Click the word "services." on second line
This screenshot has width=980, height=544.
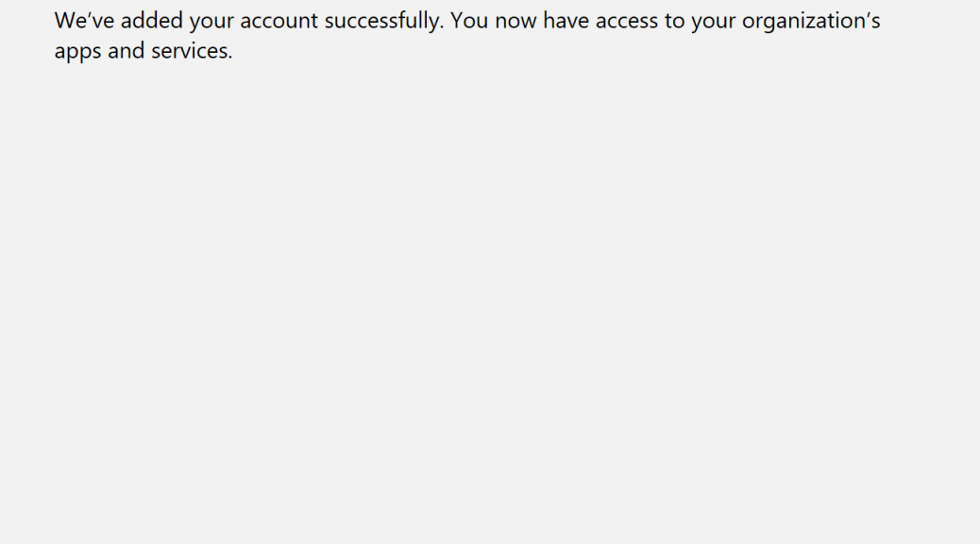pos(192,50)
